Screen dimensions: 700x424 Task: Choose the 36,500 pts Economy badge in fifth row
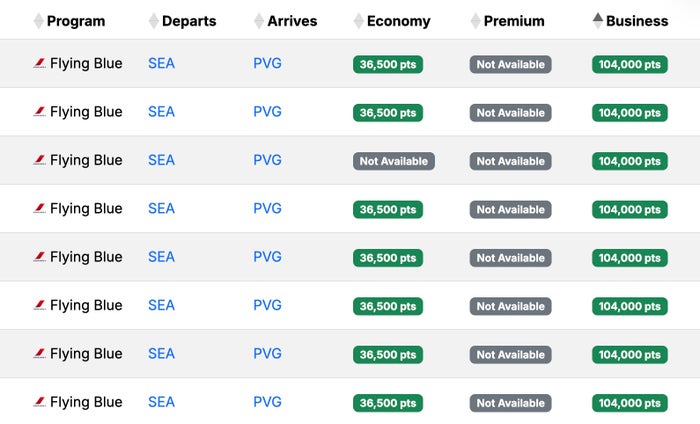[x=388, y=258]
